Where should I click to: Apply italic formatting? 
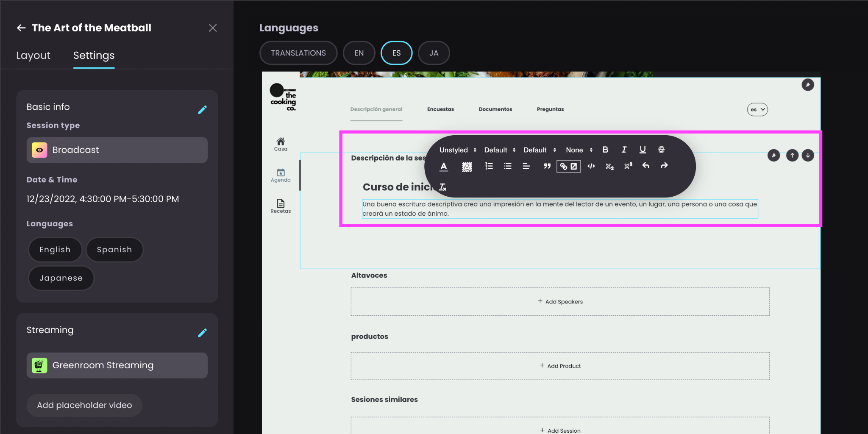624,150
